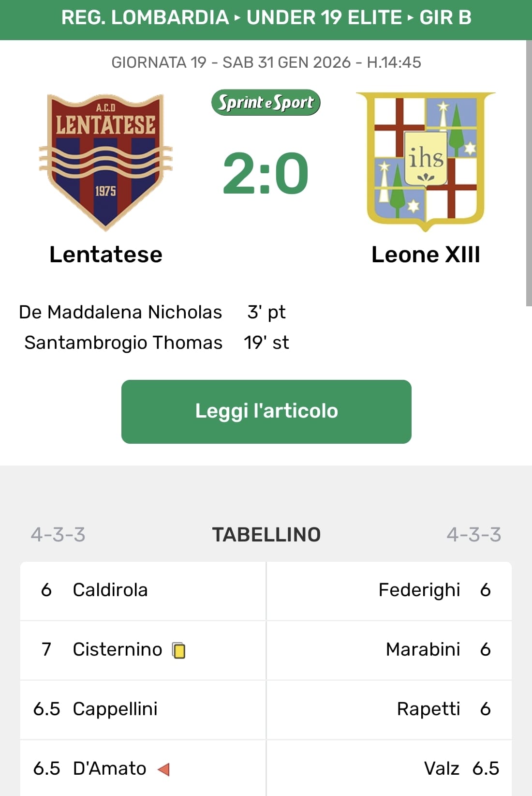Click player Caldirola in tabellino
Screen dimensions: 532x796
pos(110,590)
